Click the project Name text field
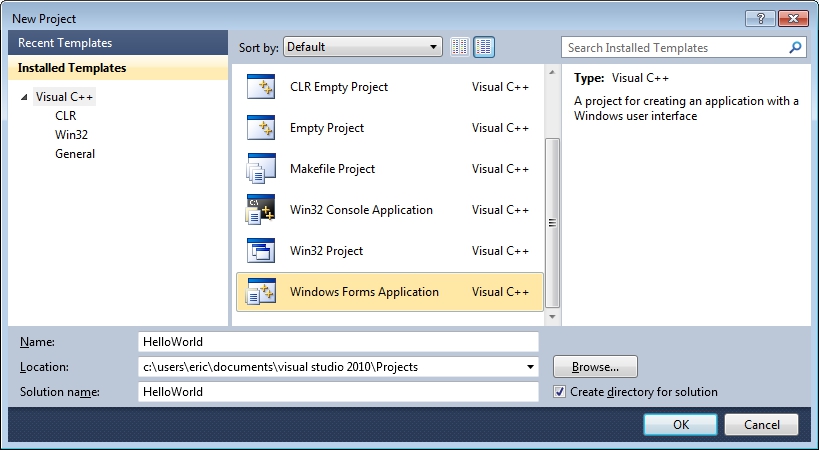819x450 pixels. (x=338, y=342)
